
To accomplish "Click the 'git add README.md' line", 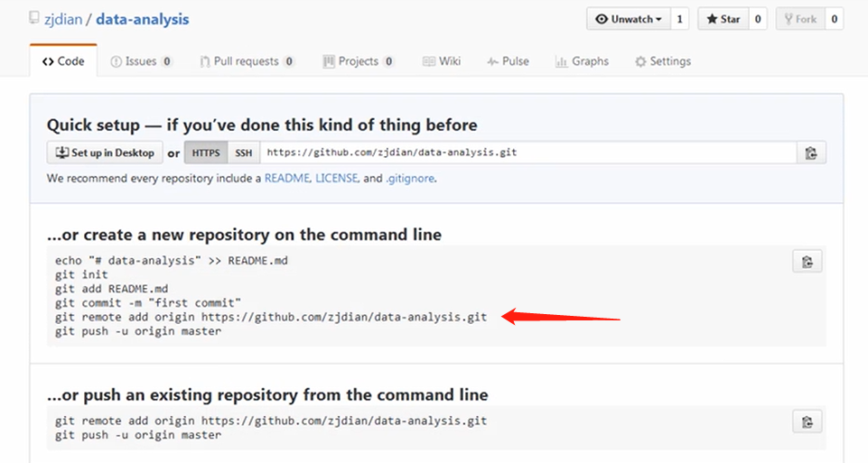I will point(111,289).
